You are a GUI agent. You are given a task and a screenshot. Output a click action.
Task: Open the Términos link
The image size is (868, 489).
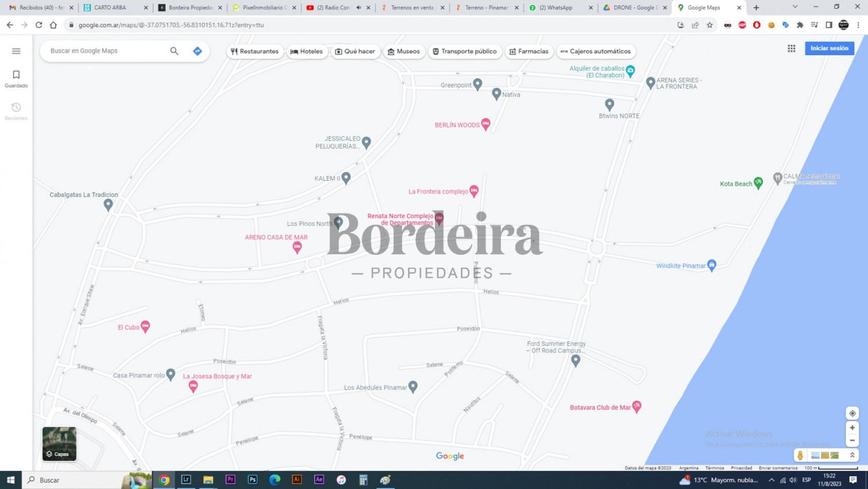(714, 468)
